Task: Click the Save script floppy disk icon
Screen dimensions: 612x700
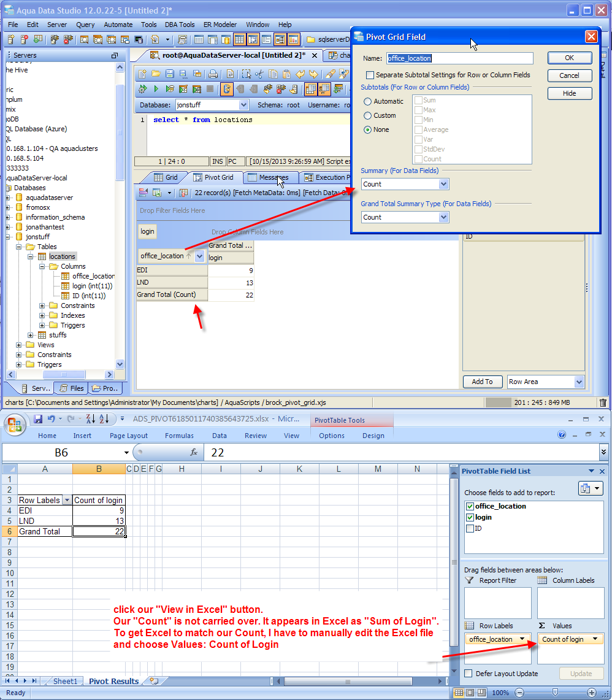Action: pos(170,74)
